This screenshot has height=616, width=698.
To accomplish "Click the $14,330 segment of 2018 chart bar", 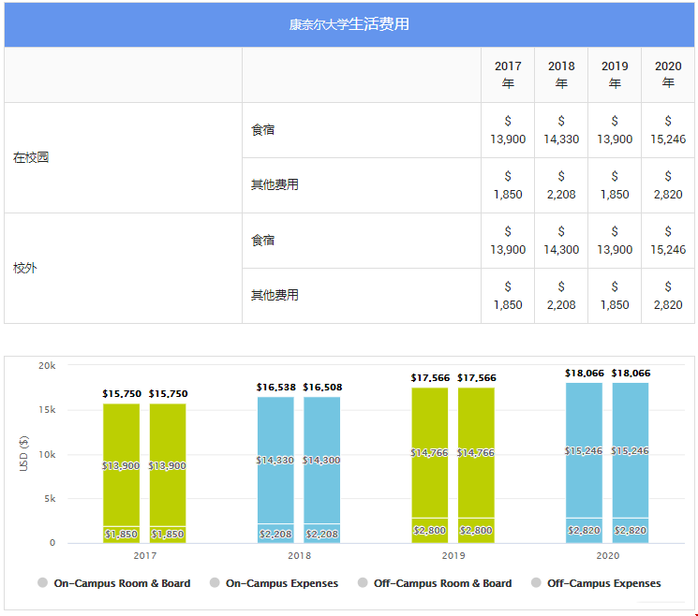I will click(x=275, y=460).
